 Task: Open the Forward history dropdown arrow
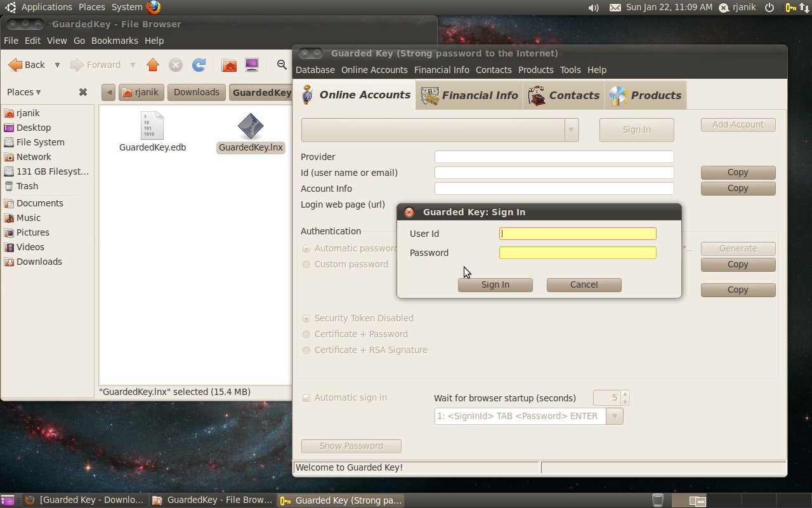pyautogui.click(x=133, y=65)
